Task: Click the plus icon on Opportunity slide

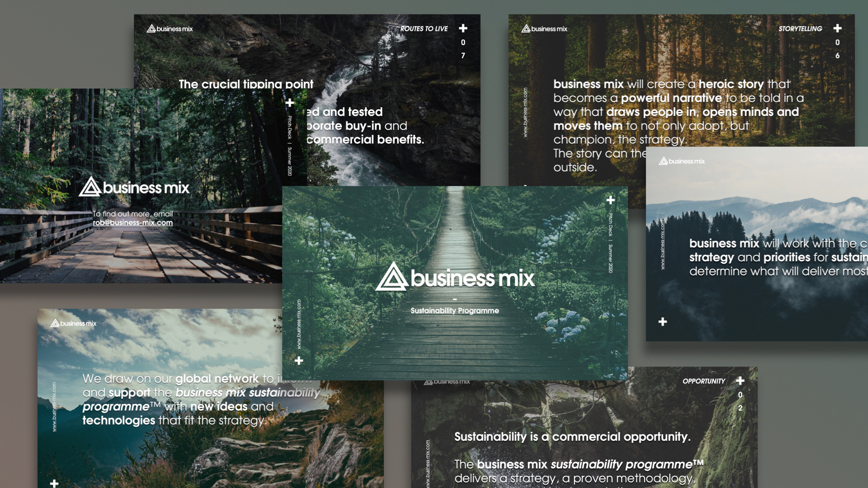Action: 740,381
